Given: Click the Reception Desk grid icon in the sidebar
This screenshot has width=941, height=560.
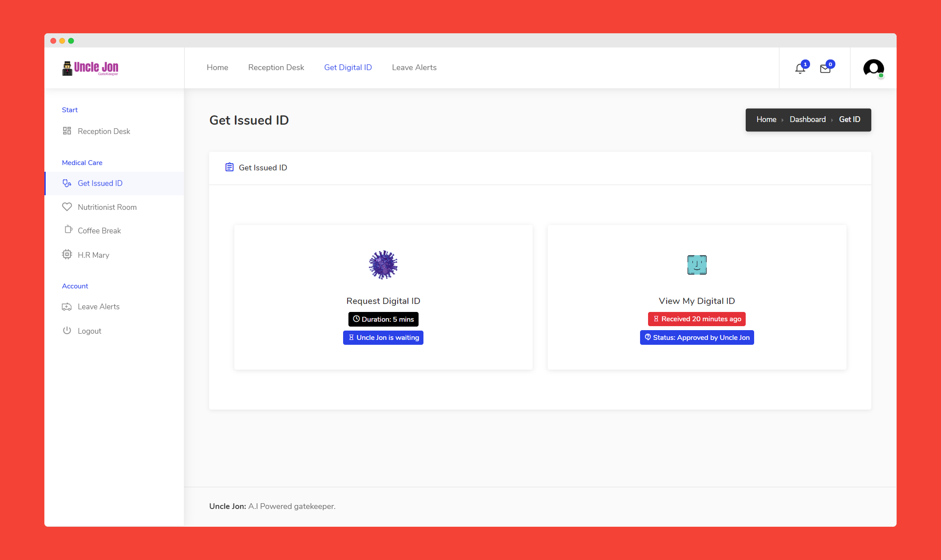Looking at the screenshot, I should click(x=67, y=131).
